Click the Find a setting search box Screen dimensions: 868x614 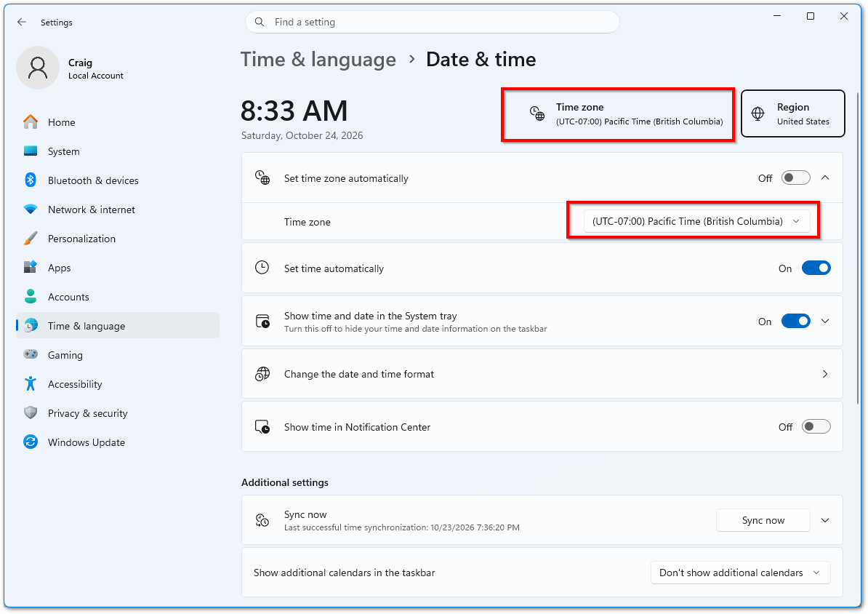click(x=433, y=22)
